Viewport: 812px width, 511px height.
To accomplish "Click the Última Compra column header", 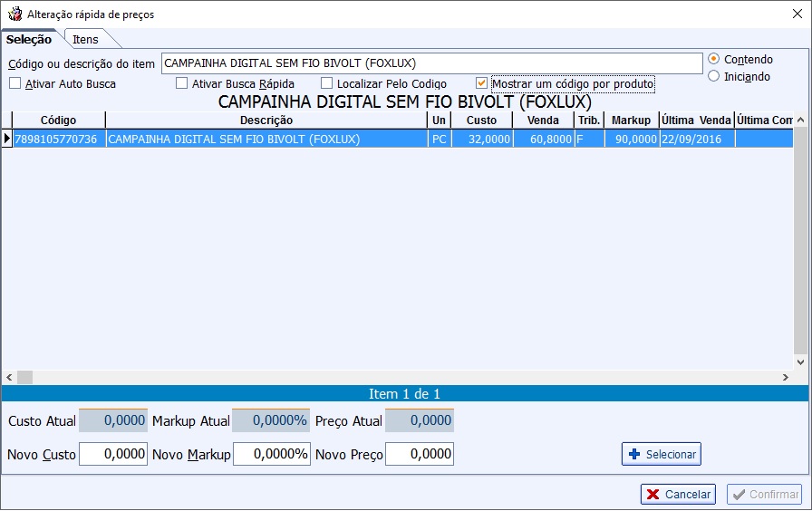I will point(764,121).
